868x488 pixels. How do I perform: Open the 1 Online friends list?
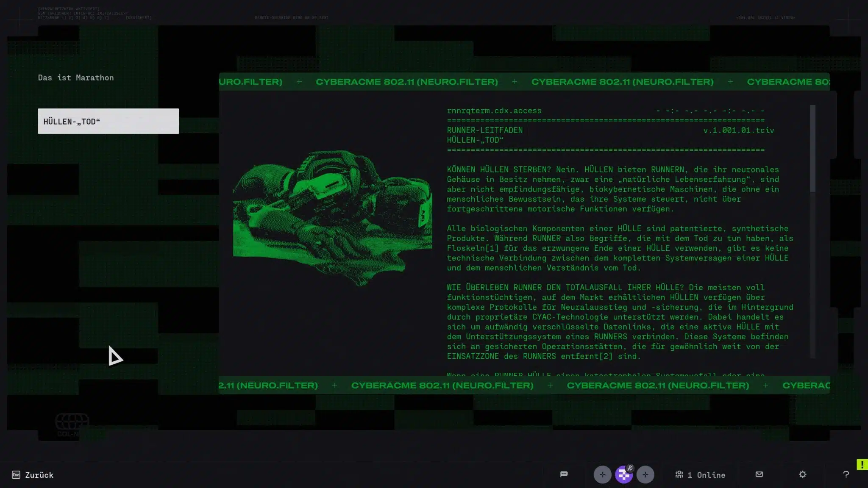pyautogui.click(x=700, y=475)
